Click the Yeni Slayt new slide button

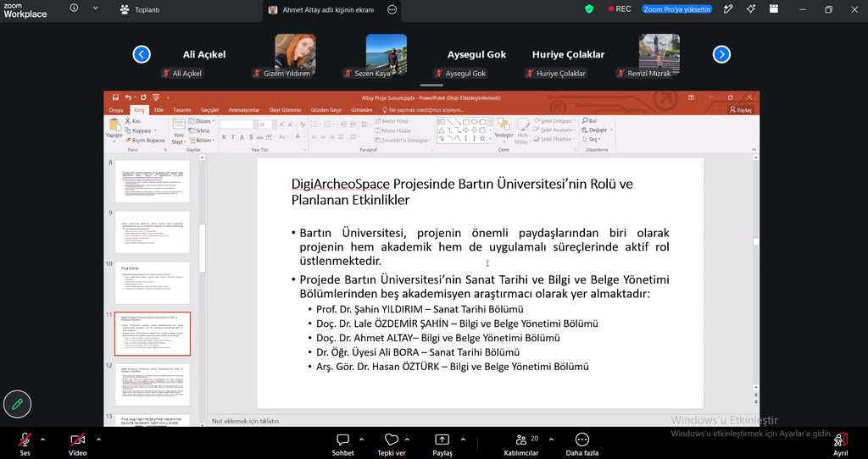click(178, 131)
